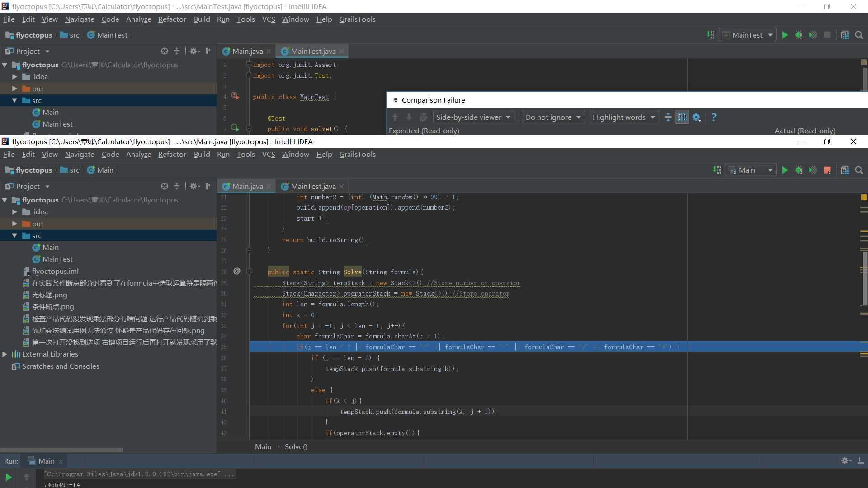Click the Debug bug icon in the front window toolbar
Image resolution: width=868 pixels, height=488 pixels.
click(799, 170)
